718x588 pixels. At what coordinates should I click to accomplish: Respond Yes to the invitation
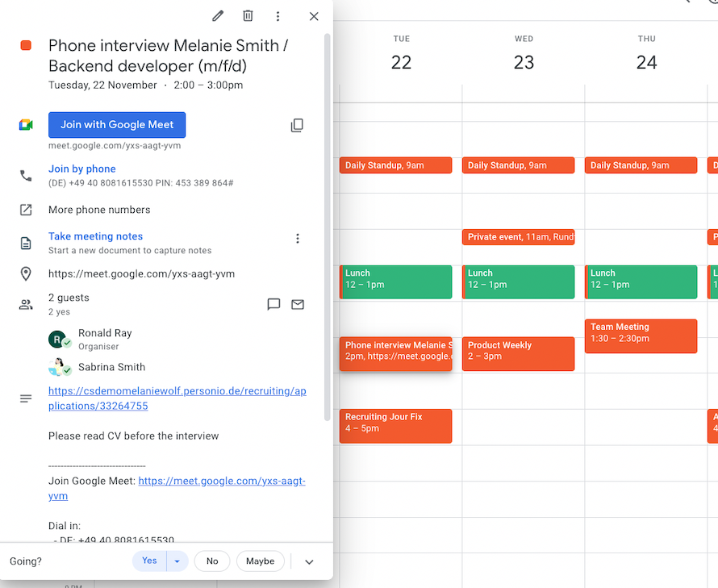(149, 561)
